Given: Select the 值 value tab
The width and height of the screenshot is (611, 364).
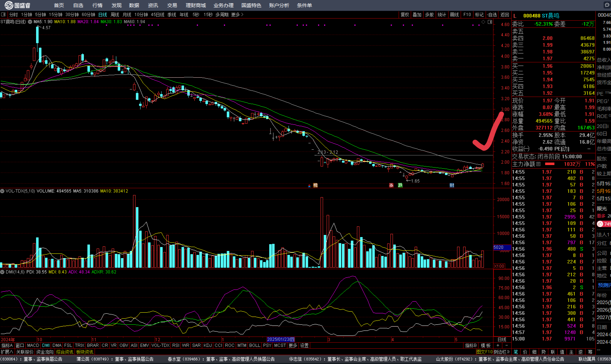Looking at the screenshot, I should [x=562, y=352].
